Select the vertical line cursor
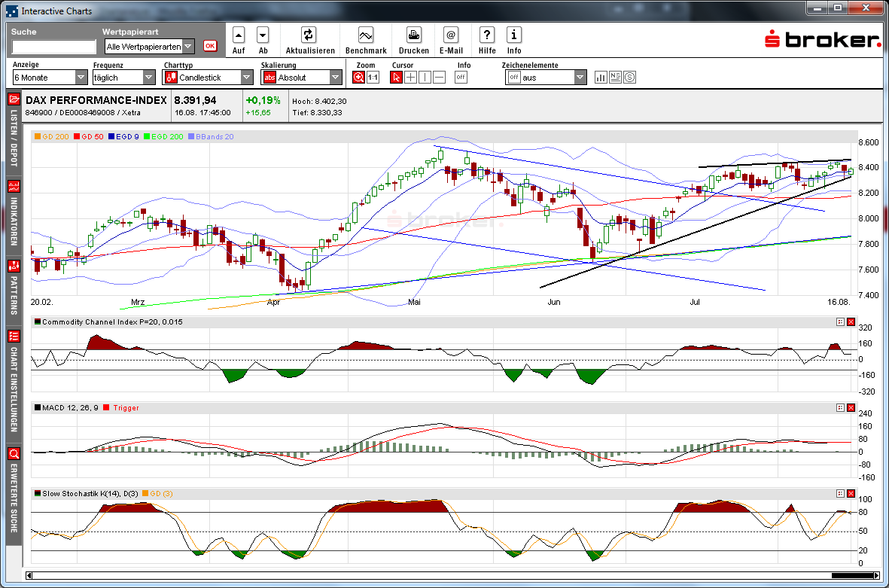The image size is (889, 588). (x=425, y=77)
